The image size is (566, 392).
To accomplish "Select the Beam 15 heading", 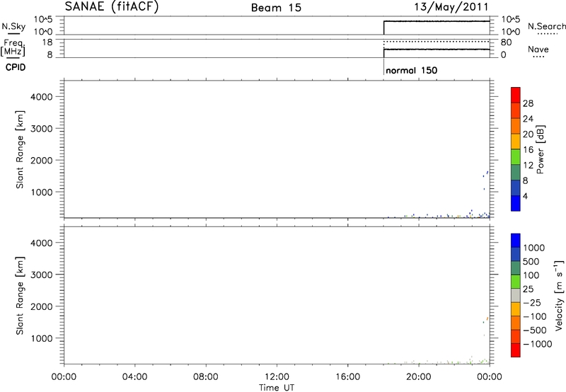I will click(276, 8).
